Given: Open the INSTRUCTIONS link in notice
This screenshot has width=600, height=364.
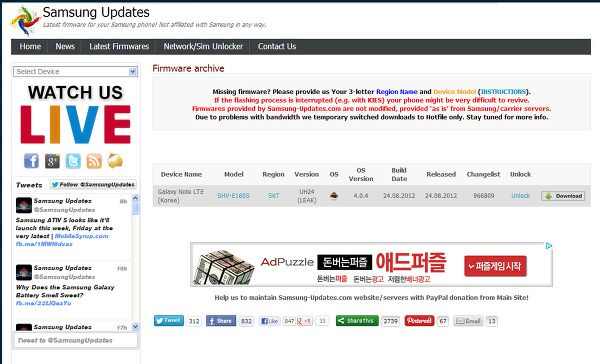Looking at the screenshot, I should point(503,92).
